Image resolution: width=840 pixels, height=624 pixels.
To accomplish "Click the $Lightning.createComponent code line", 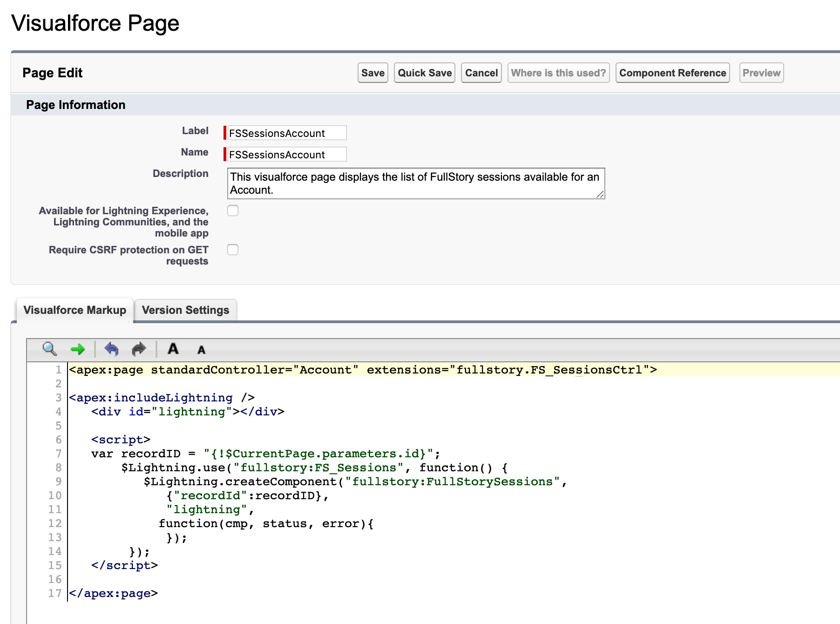I will 355,482.
